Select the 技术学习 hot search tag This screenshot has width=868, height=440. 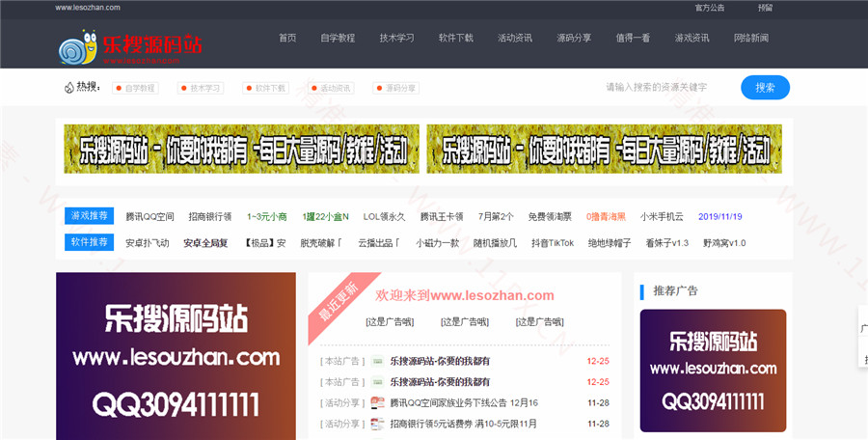click(x=201, y=88)
